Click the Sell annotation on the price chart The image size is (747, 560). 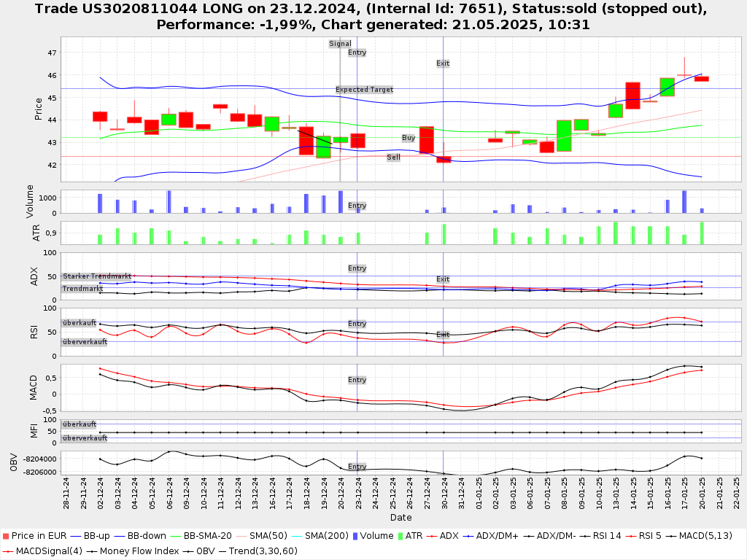tap(393, 157)
